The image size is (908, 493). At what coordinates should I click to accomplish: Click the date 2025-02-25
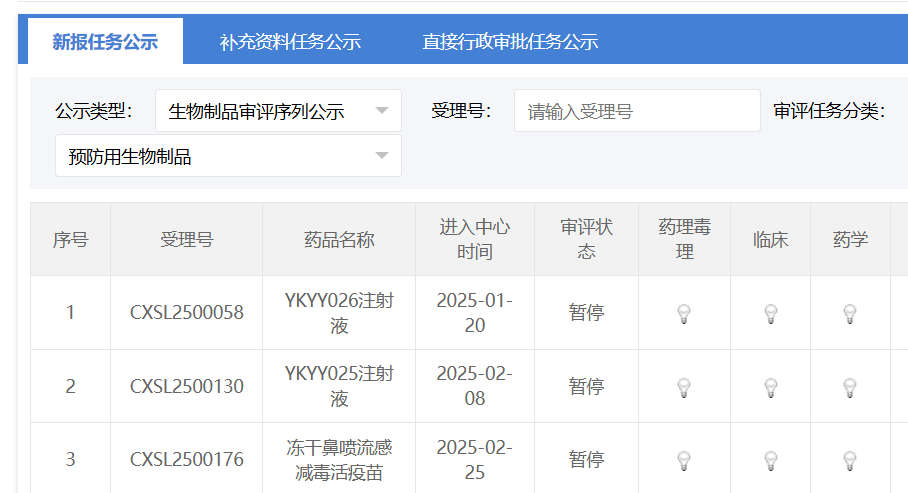(475, 460)
